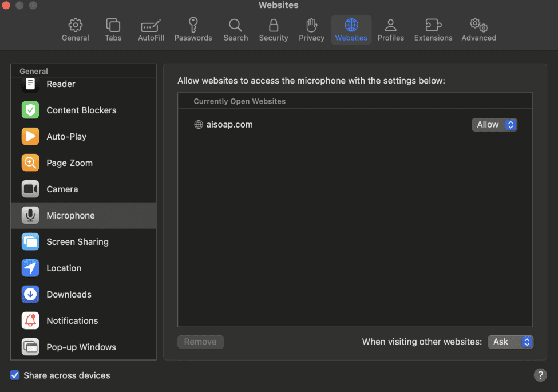The image size is (558, 392).
Task: Select the aisoap.com website text
Action: 229,125
